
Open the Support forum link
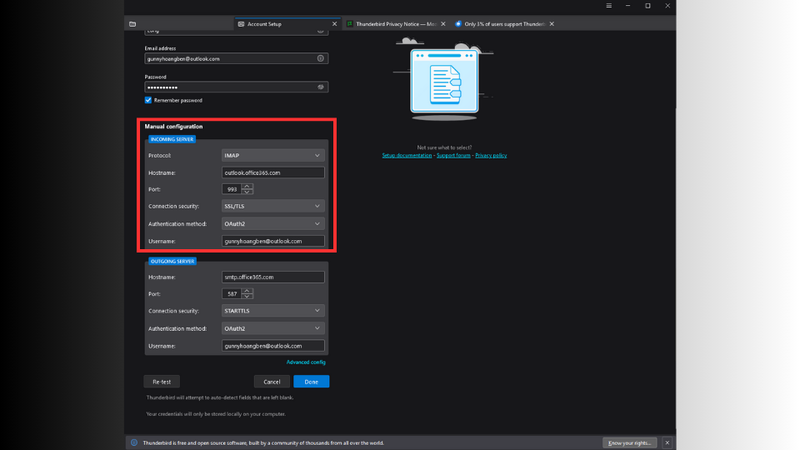point(453,156)
